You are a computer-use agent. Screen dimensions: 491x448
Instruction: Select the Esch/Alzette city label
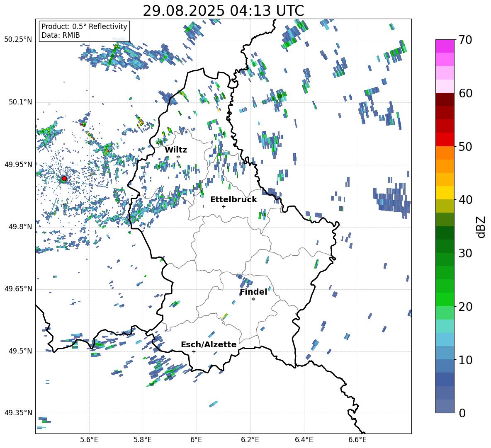209,344
